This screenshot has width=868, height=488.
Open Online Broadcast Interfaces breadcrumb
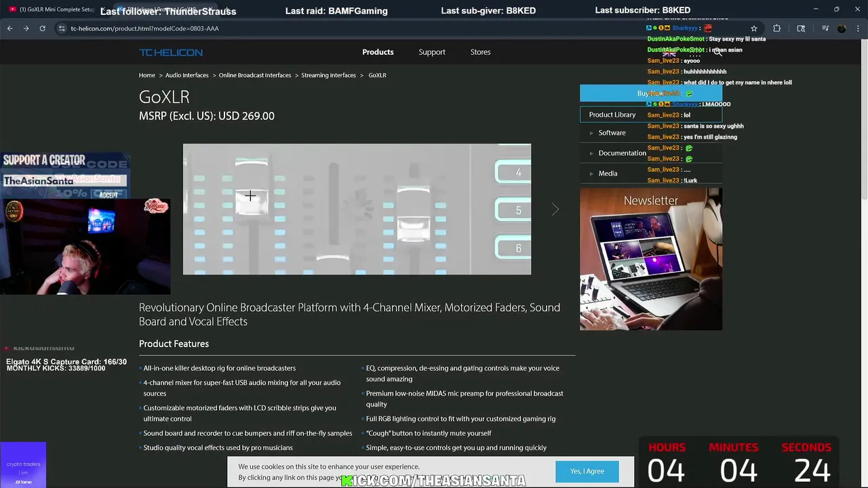(x=255, y=75)
